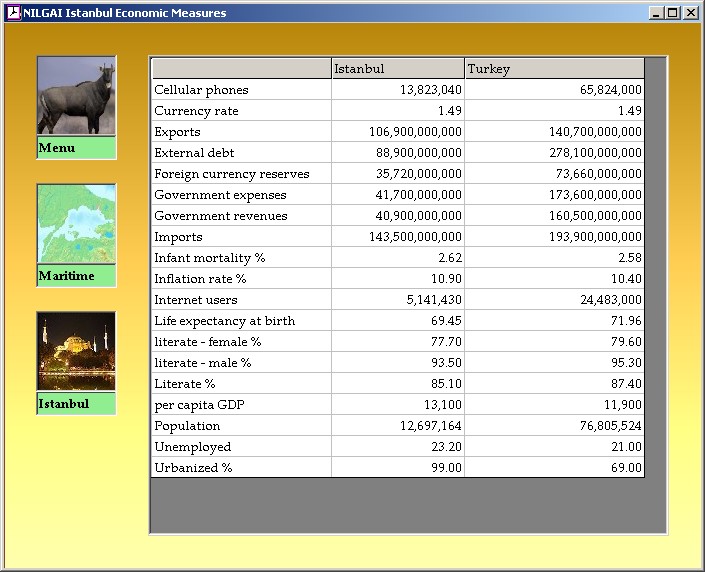The height and width of the screenshot is (572, 705).
Task: Minimize the NILGAI window
Action: (656, 13)
